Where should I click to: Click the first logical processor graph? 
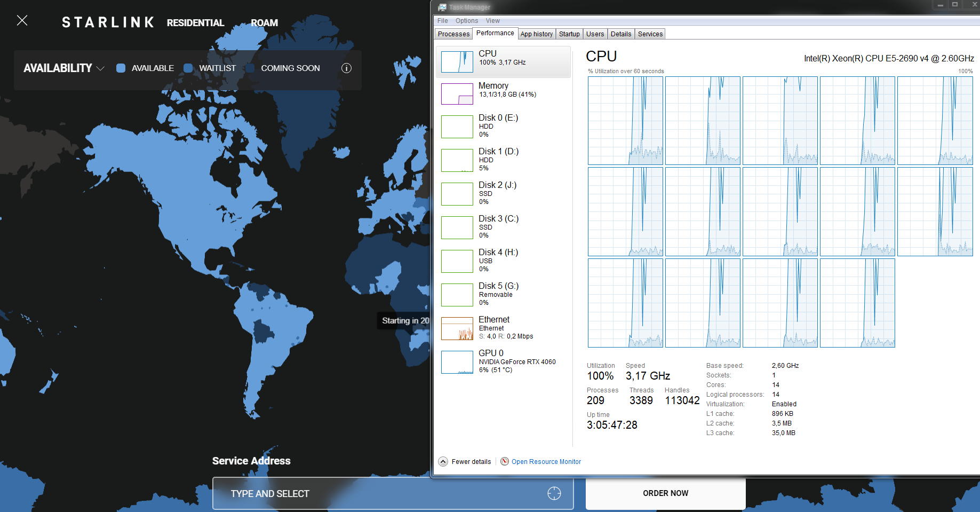625,121
